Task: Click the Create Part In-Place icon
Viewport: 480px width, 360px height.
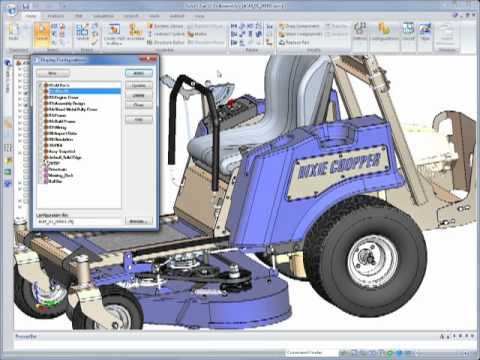Action: pos(114,30)
